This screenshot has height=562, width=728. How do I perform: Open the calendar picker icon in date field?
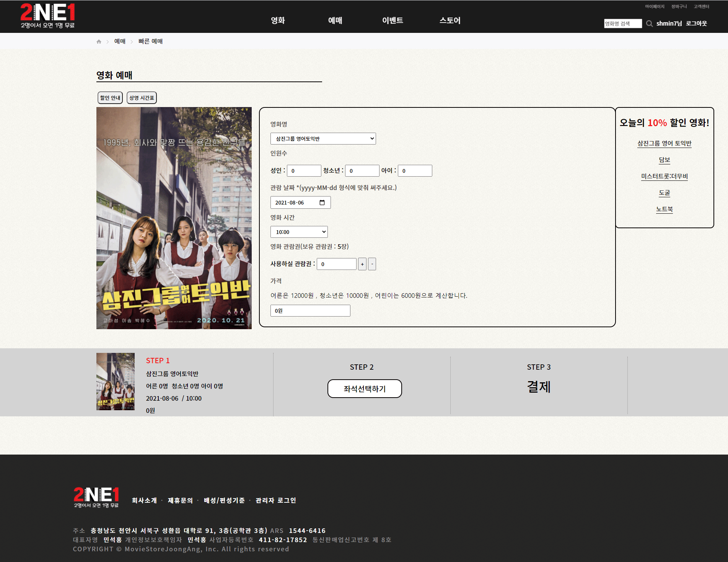(322, 203)
